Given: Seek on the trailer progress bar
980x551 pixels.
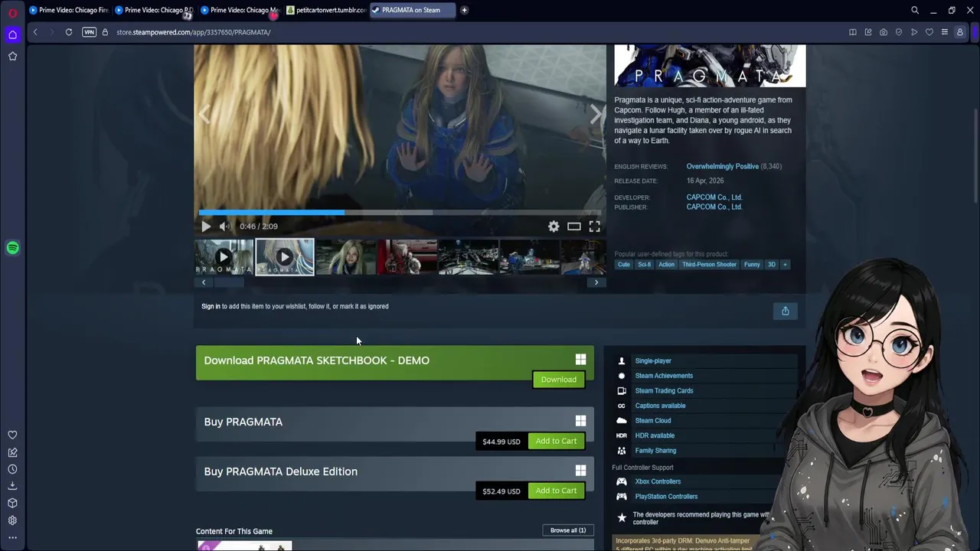Looking at the screenshot, I should click(400, 212).
